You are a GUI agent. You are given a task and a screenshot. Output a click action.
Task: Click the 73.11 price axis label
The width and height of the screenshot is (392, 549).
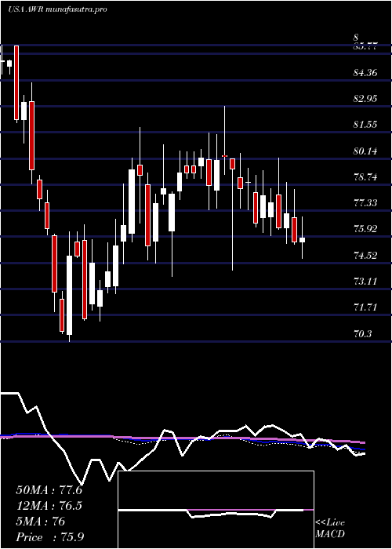pyautogui.click(x=366, y=282)
